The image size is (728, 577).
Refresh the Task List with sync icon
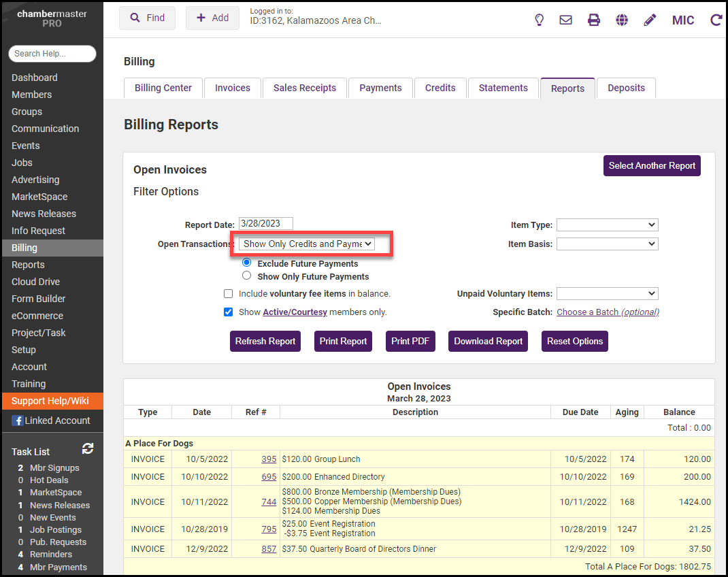(88, 448)
